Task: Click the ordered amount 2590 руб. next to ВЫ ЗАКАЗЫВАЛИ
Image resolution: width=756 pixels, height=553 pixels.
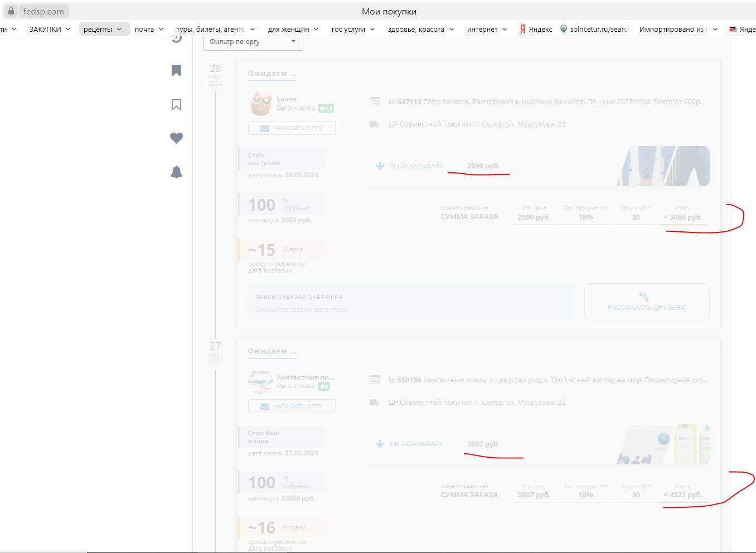Action: pyautogui.click(x=483, y=166)
